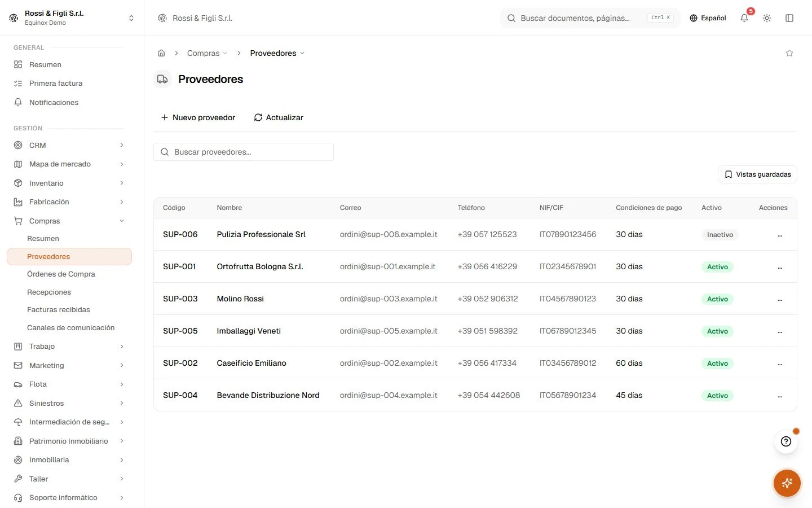Select Canales de comunicación sidebar item
The height and width of the screenshot is (508, 812).
point(70,328)
